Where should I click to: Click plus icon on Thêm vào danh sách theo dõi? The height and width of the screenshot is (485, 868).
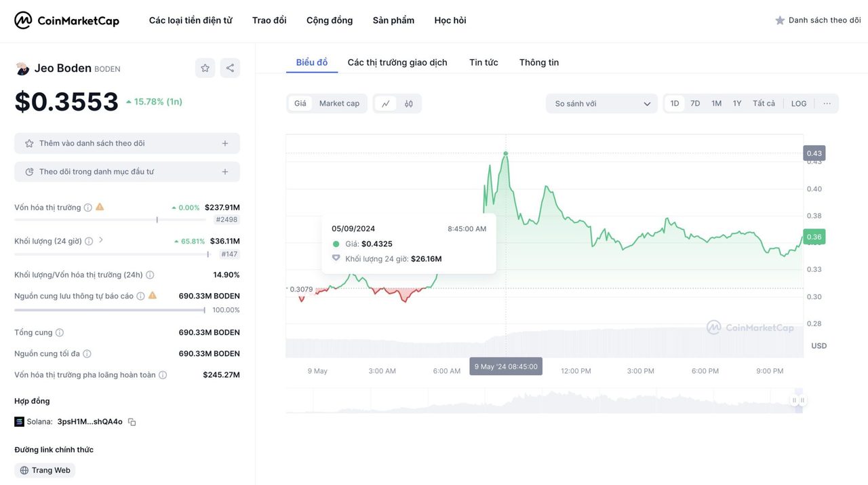pos(225,144)
